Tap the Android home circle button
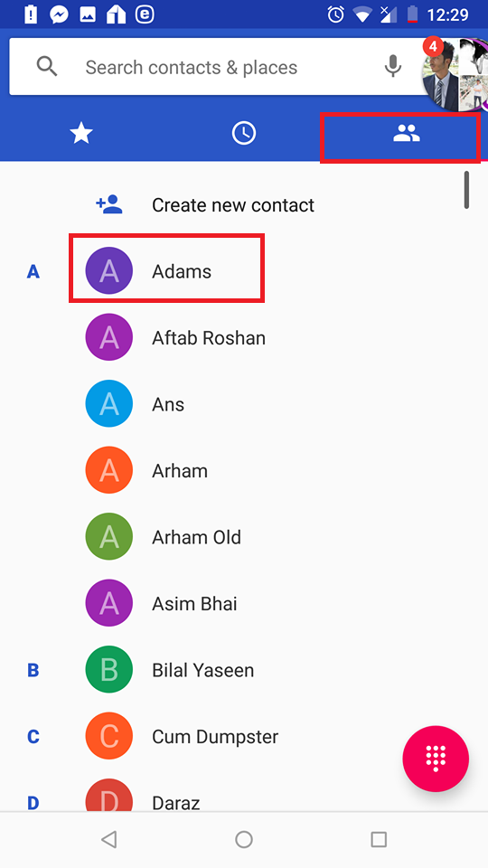Image resolution: width=488 pixels, height=868 pixels. coord(244,840)
